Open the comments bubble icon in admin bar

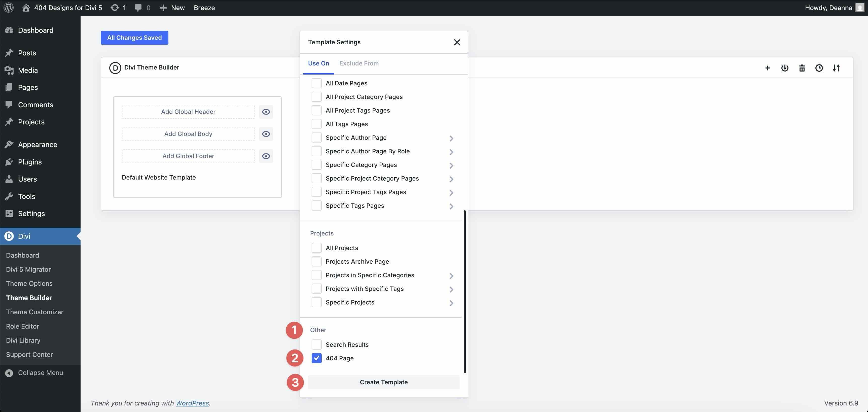pyautogui.click(x=138, y=7)
